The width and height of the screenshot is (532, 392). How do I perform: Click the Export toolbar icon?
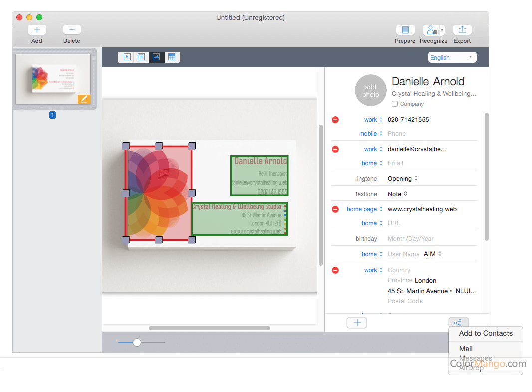(x=462, y=30)
